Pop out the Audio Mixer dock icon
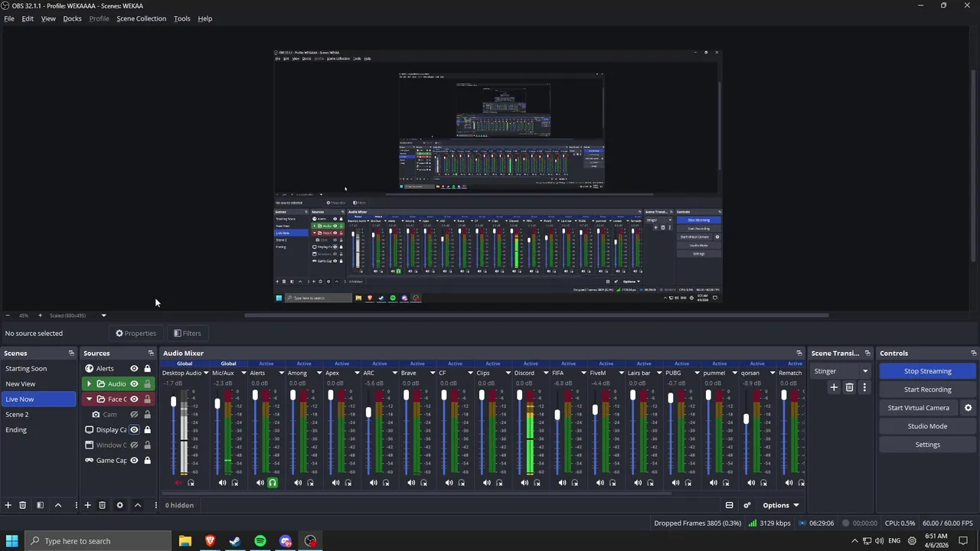Viewport: 980px width, 551px height. [799, 354]
